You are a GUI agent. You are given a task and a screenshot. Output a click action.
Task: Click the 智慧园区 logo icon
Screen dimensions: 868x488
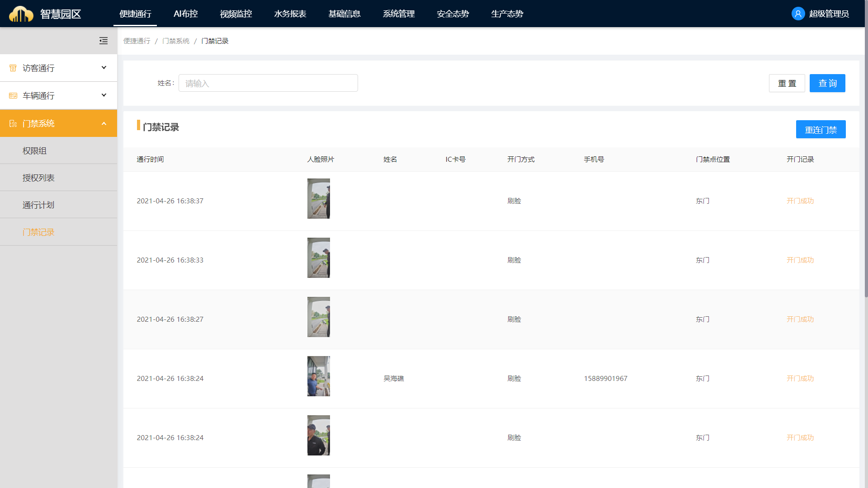21,14
